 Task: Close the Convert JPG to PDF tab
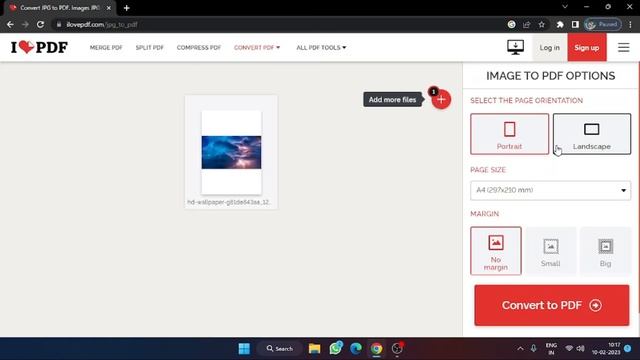point(109,8)
